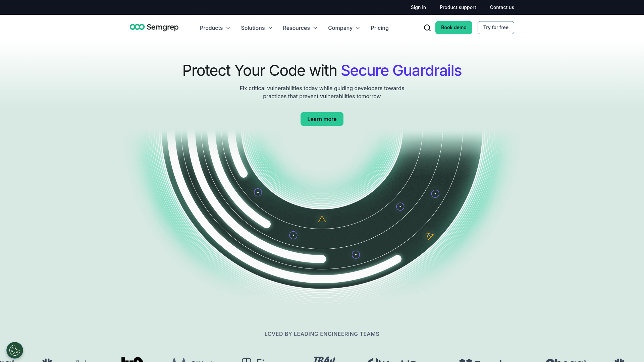Screen dimensions: 644x362
Task: Click the circular dot icon near bottom-center
Action: pos(356,255)
